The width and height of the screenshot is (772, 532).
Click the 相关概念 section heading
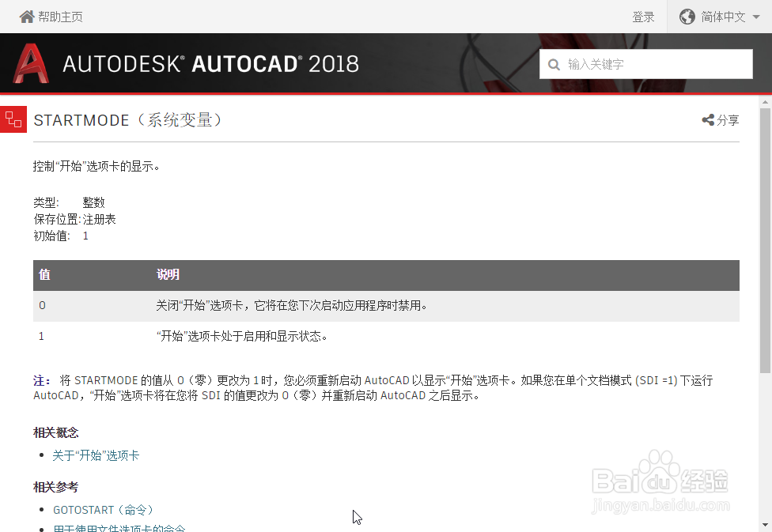pyautogui.click(x=56, y=432)
